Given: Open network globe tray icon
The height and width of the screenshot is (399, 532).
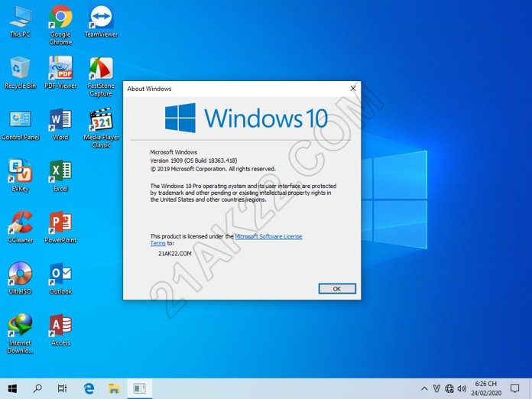Looking at the screenshot, I should [x=449, y=389].
